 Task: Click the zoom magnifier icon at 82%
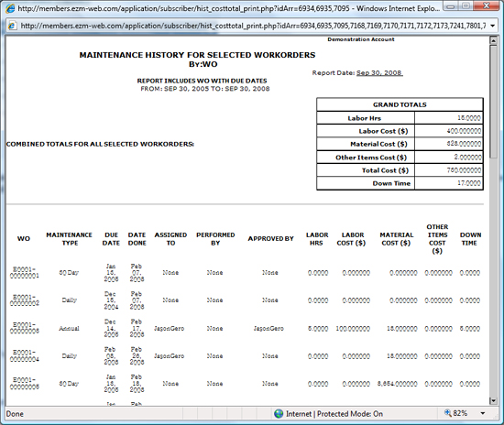(447, 413)
